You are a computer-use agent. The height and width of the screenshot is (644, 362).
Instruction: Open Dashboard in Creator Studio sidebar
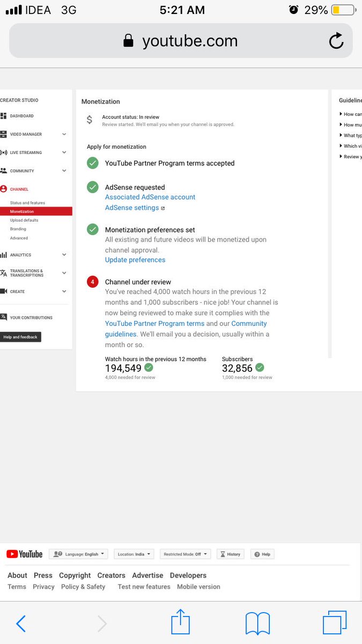tap(21, 116)
